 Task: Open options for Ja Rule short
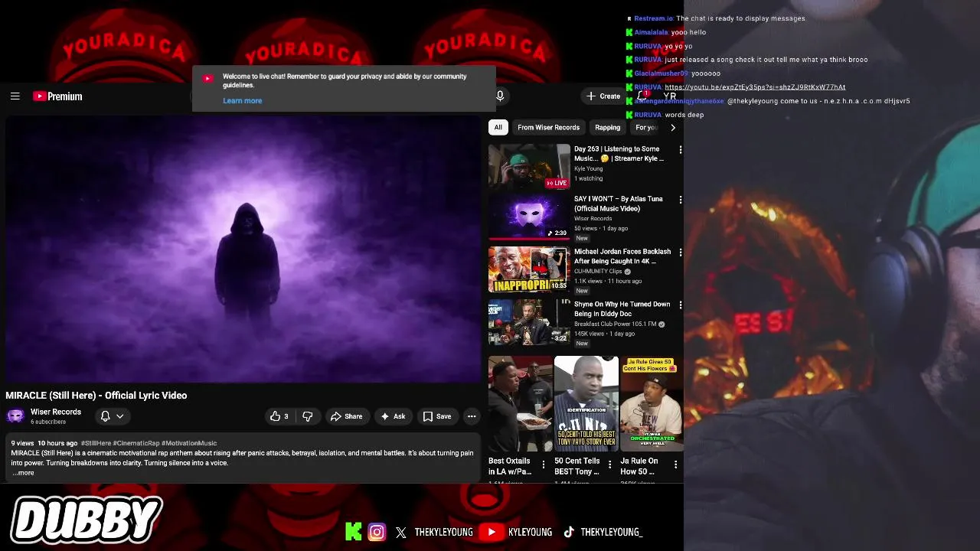pos(675,465)
